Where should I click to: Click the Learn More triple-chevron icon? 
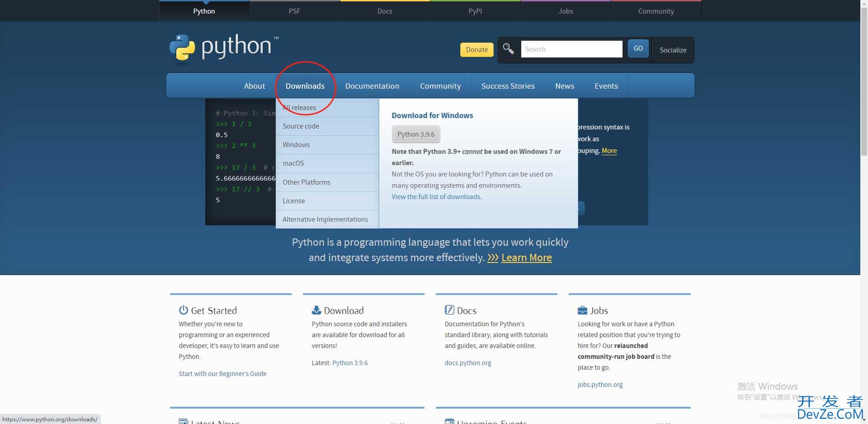point(492,257)
